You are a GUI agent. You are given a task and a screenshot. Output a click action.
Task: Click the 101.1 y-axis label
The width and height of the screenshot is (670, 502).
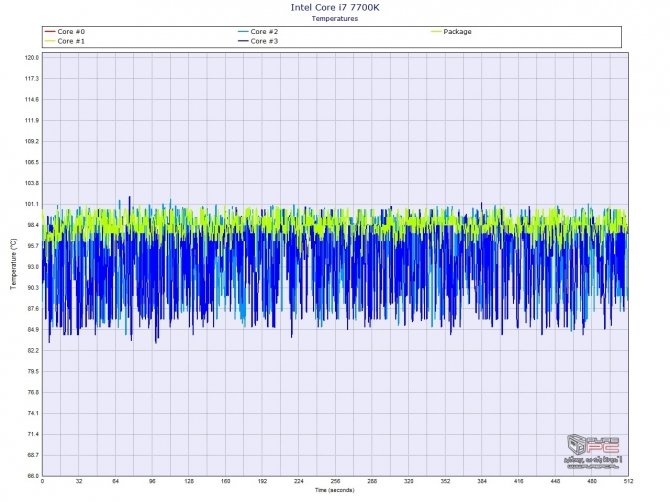click(x=32, y=204)
